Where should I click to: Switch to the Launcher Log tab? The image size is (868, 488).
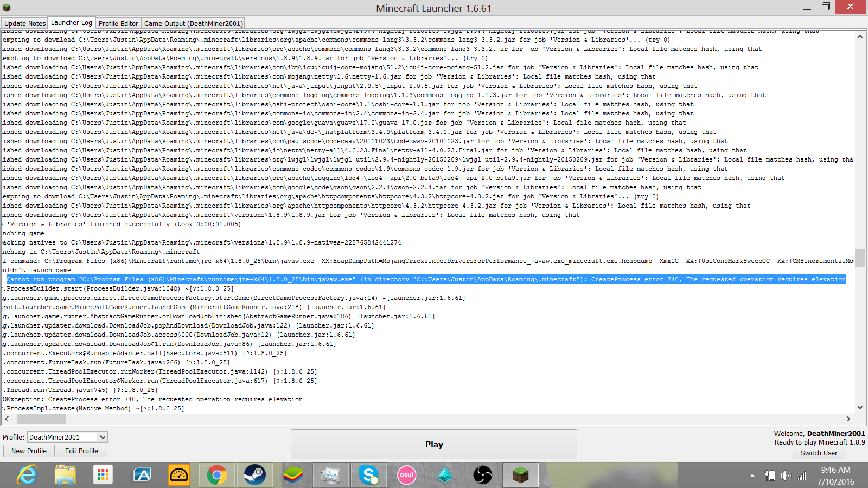tap(72, 23)
